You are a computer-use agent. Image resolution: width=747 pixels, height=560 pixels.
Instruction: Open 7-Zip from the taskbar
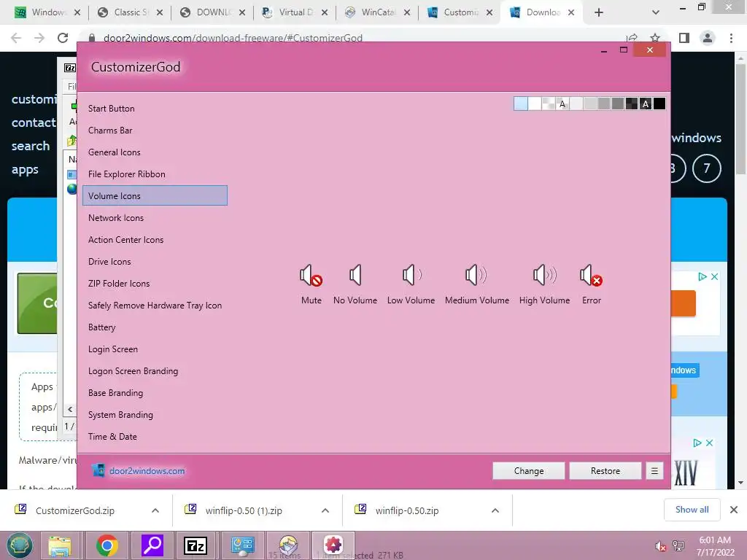196,545
